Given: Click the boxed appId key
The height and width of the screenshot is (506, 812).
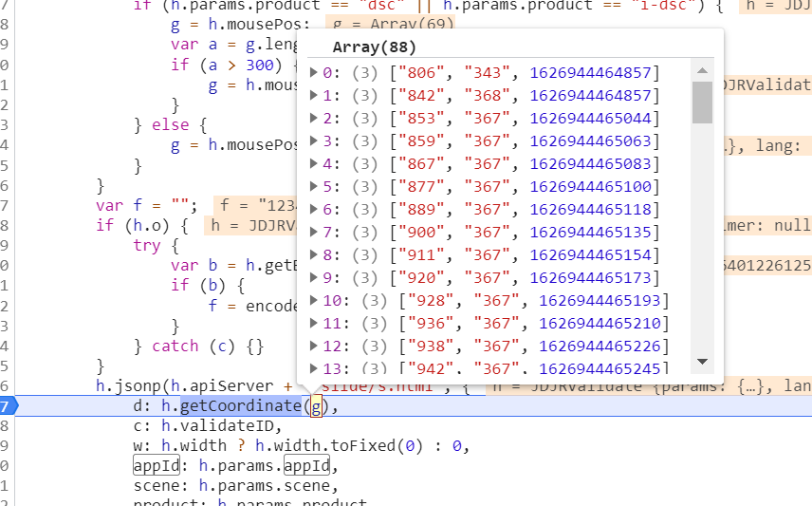Looking at the screenshot, I should (x=157, y=466).
